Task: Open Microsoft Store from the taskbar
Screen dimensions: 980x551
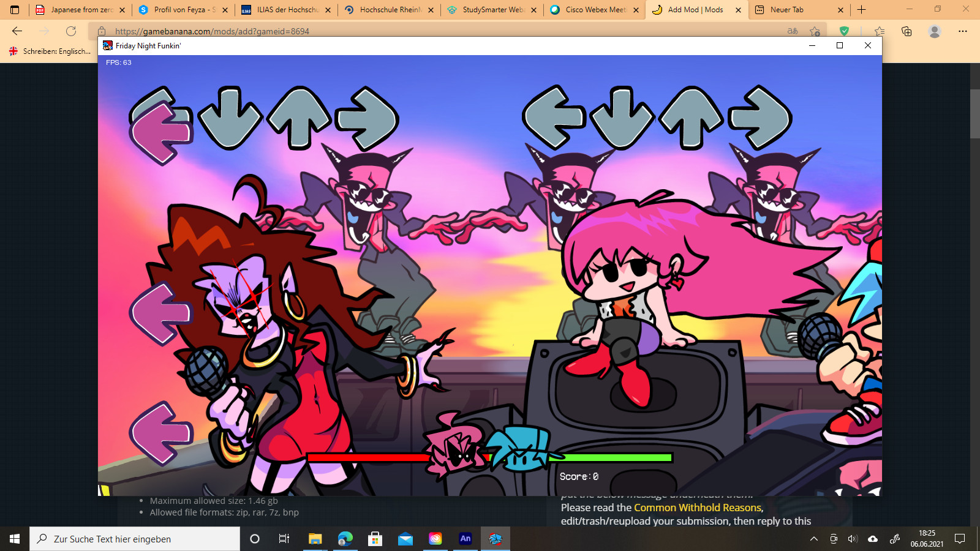Action: [375, 539]
